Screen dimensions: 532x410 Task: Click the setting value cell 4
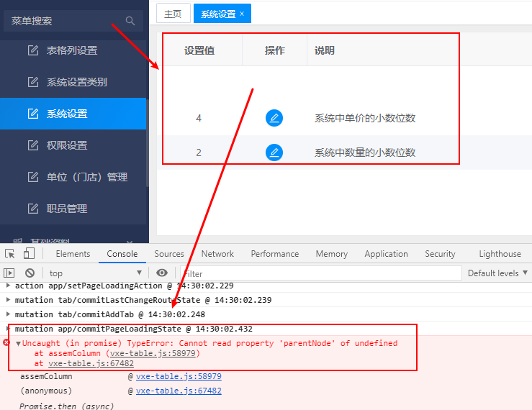pyautogui.click(x=199, y=118)
